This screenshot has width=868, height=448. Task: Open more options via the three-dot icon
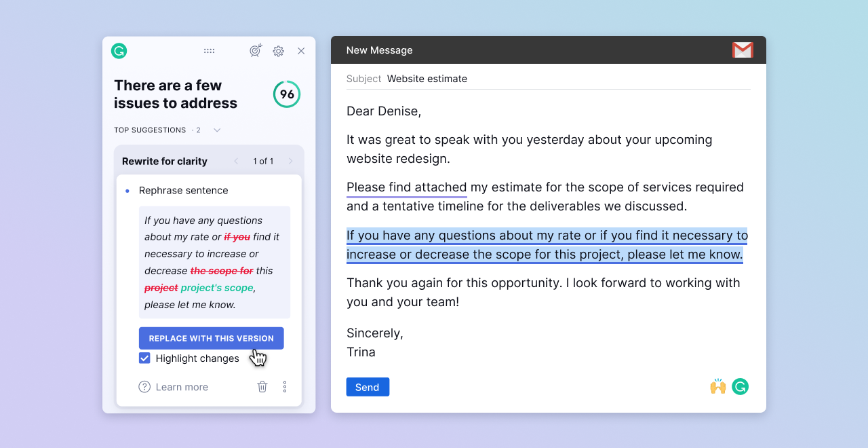click(x=284, y=386)
